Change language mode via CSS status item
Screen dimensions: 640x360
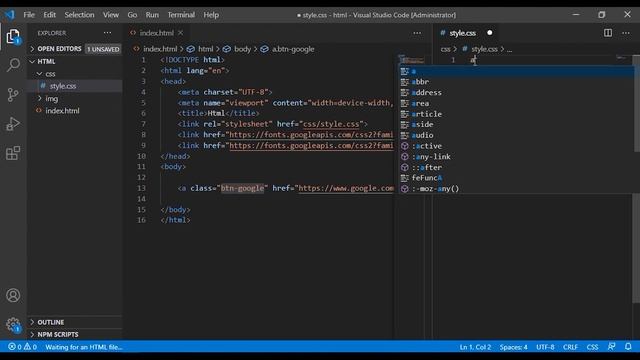point(592,347)
